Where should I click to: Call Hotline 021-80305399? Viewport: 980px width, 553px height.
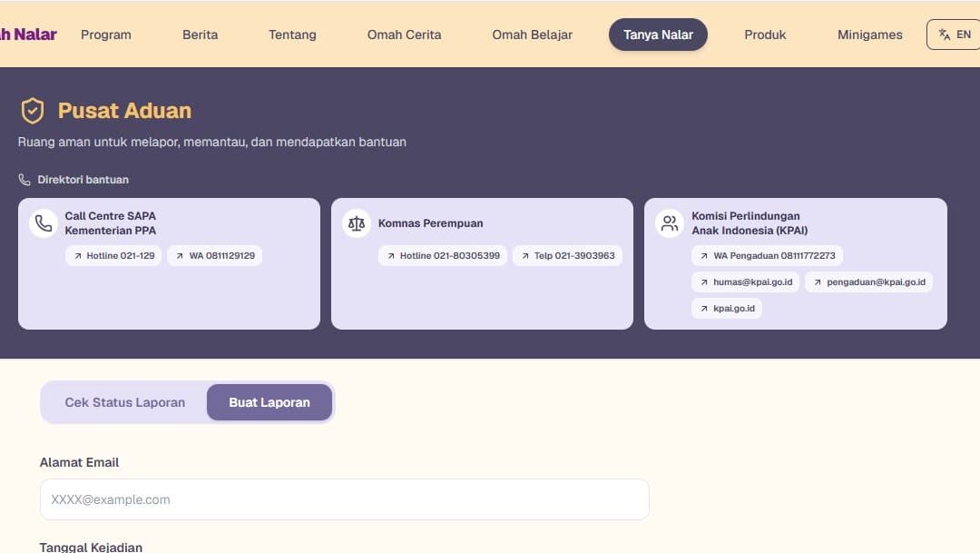pos(443,256)
